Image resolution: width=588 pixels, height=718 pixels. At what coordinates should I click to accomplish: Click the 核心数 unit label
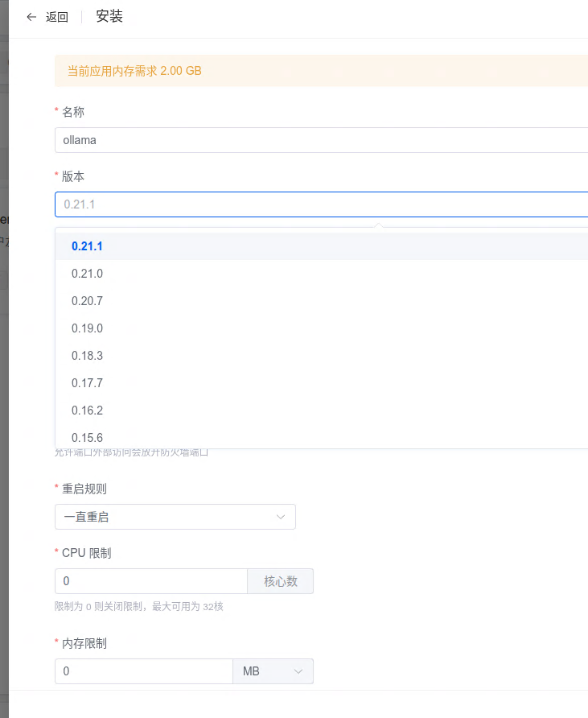coord(280,581)
